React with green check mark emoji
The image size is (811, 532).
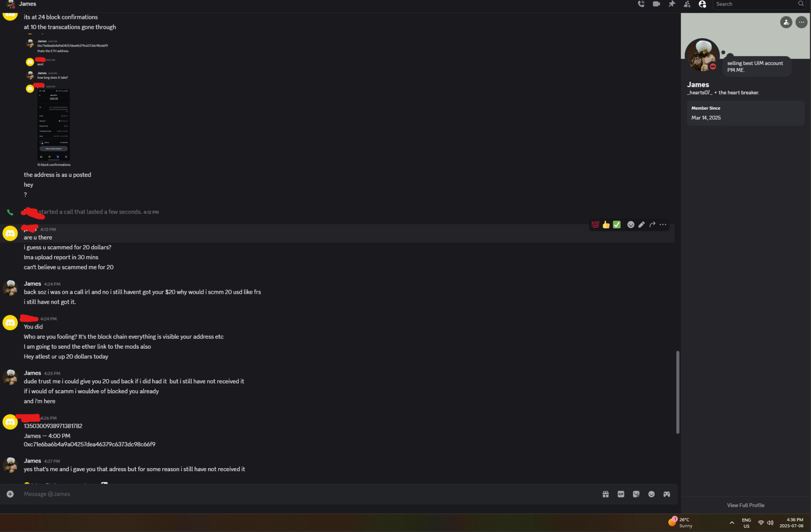pyautogui.click(x=616, y=224)
